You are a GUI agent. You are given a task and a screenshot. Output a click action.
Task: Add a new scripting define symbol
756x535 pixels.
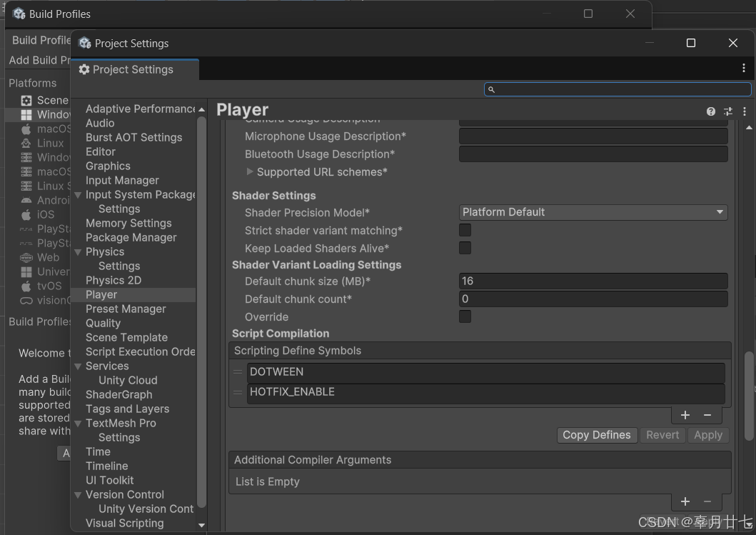[x=685, y=415]
